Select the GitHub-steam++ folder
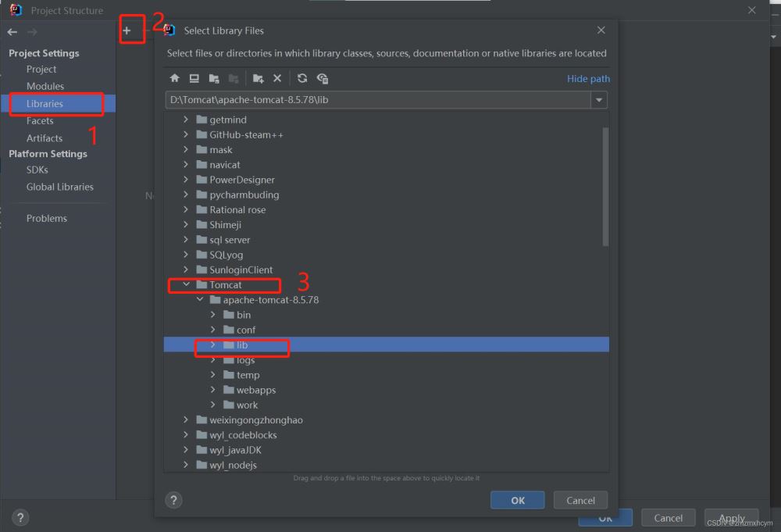781x532 pixels. click(x=246, y=134)
